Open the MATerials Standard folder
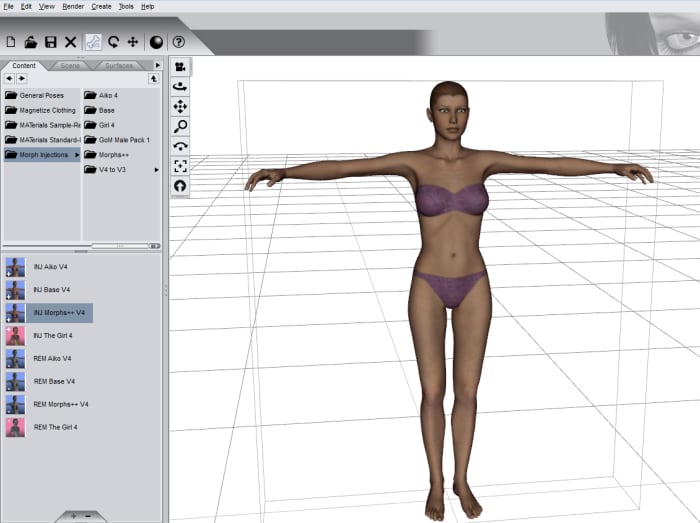 [x=42, y=140]
